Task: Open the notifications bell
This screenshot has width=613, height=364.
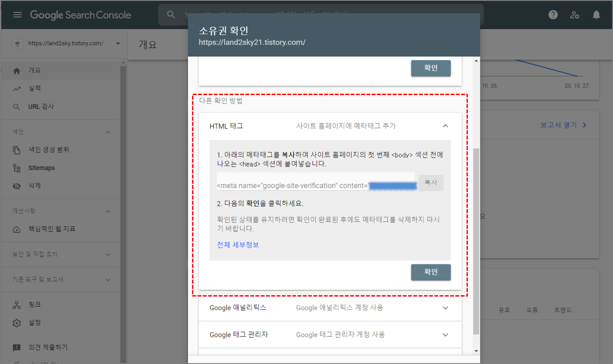Action: pyautogui.click(x=596, y=15)
